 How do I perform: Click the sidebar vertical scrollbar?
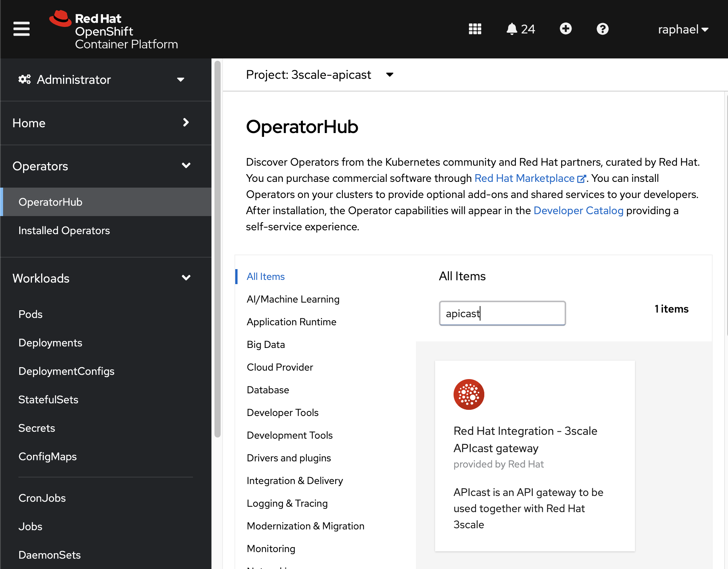[217, 250]
